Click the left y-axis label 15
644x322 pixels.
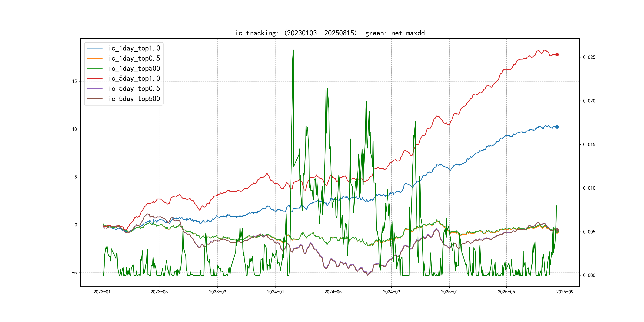75,81
